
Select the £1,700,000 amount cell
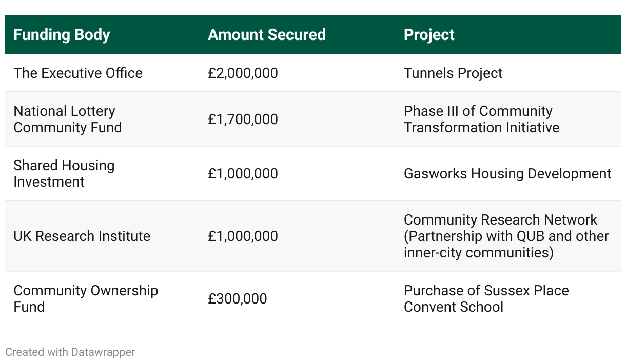point(243,119)
